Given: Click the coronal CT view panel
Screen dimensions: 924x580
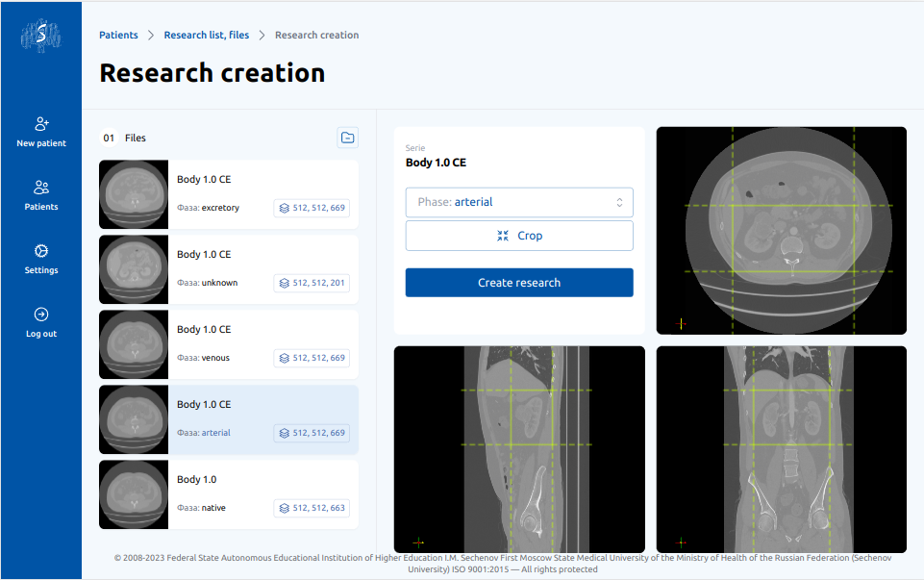Looking at the screenshot, I should click(x=781, y=449).
